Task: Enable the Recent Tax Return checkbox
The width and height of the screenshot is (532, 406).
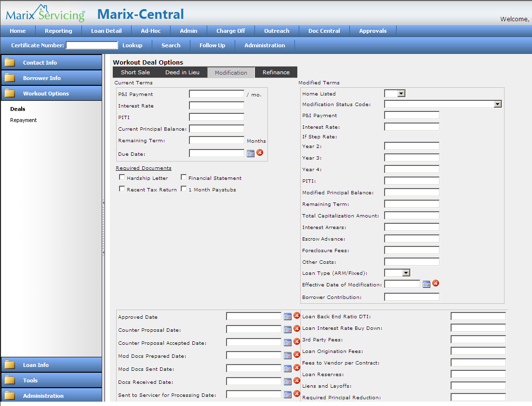Action: coord(122,189)
